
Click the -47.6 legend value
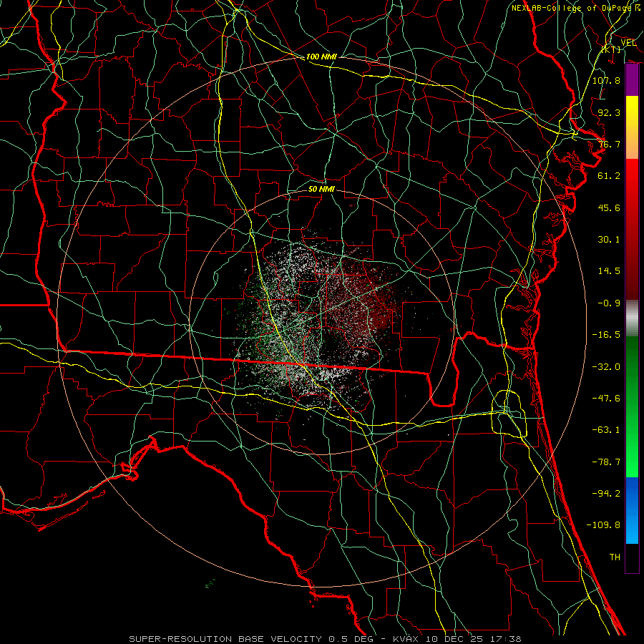click(x=606, y=399)
